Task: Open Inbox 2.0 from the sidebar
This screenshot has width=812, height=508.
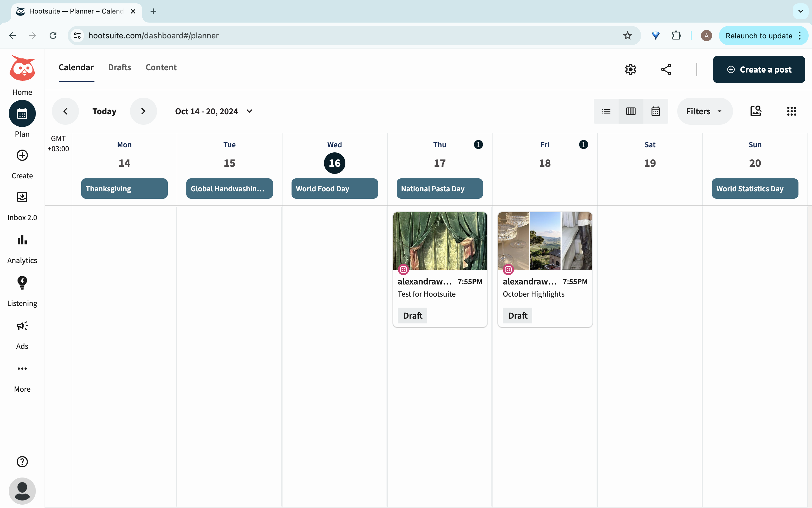Action: [x=22, y=197]
